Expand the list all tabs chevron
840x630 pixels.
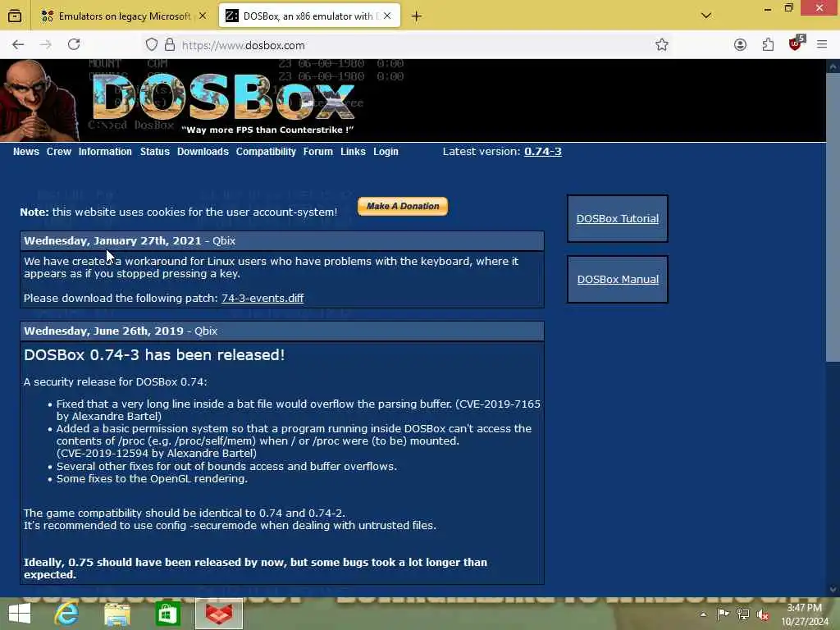coord(706,16)
